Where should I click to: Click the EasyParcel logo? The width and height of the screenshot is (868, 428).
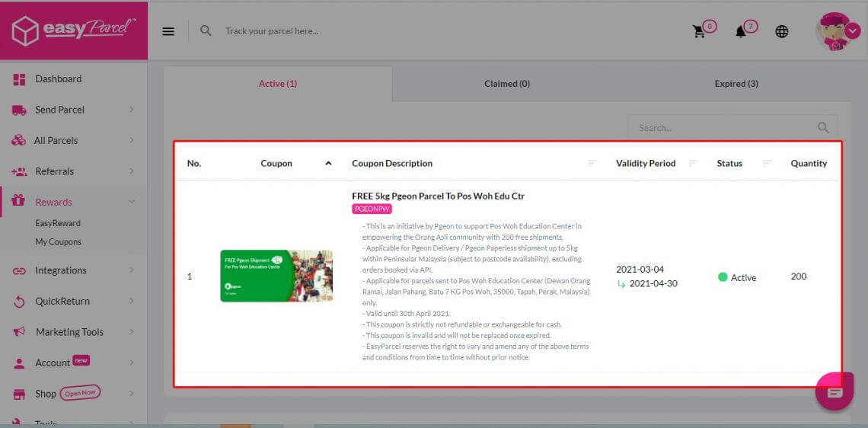pos(74,30)
